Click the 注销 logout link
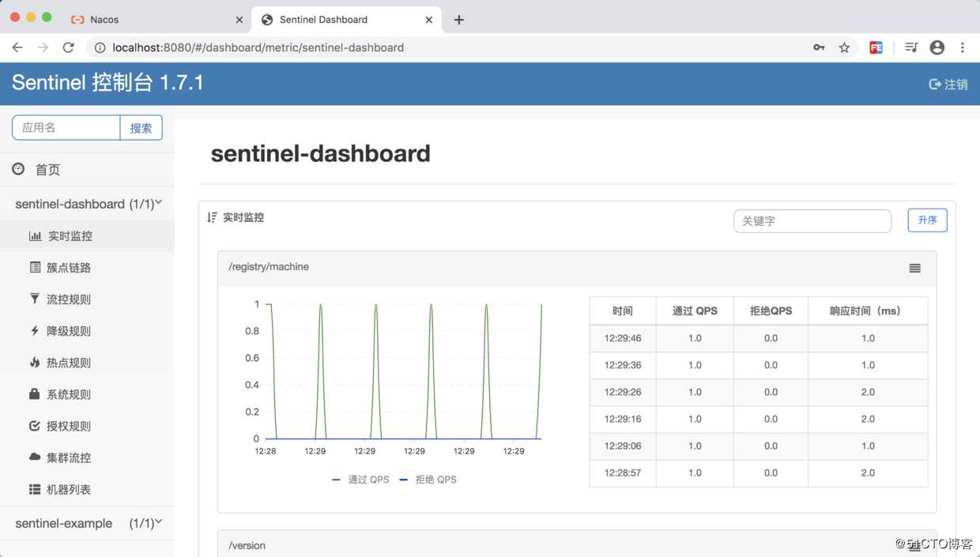This screenshot has width=980, height=557. [x=948, y=84]
